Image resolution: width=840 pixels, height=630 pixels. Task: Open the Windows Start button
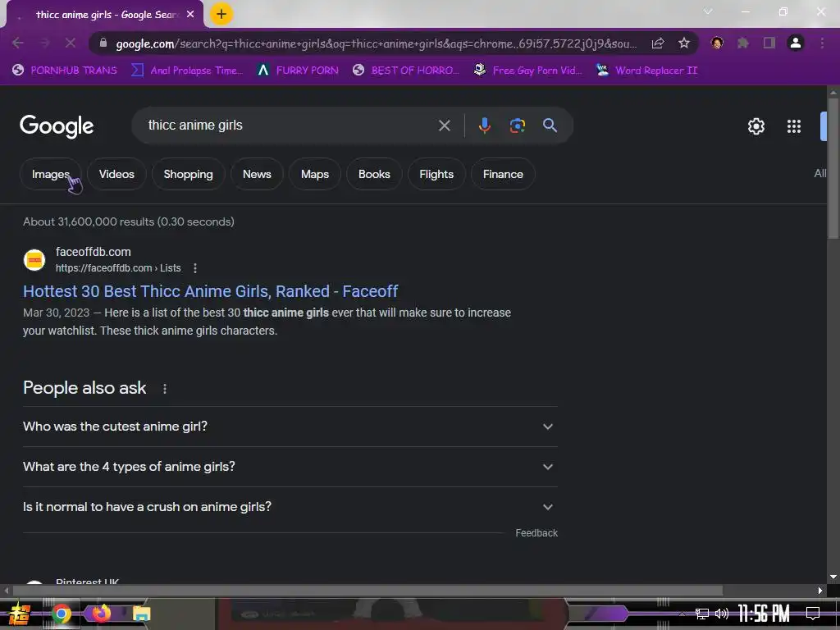20,614
